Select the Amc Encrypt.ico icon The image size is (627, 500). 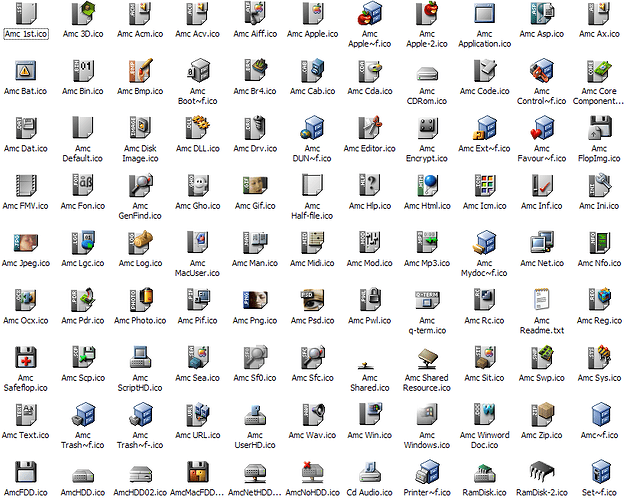[427, 128]
